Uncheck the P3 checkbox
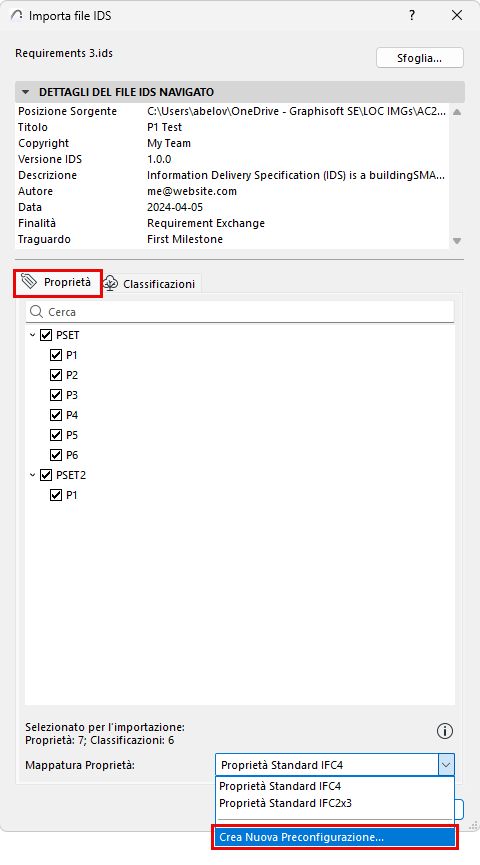The height and width of the screenshot is (865, 480). pos(56,395)
